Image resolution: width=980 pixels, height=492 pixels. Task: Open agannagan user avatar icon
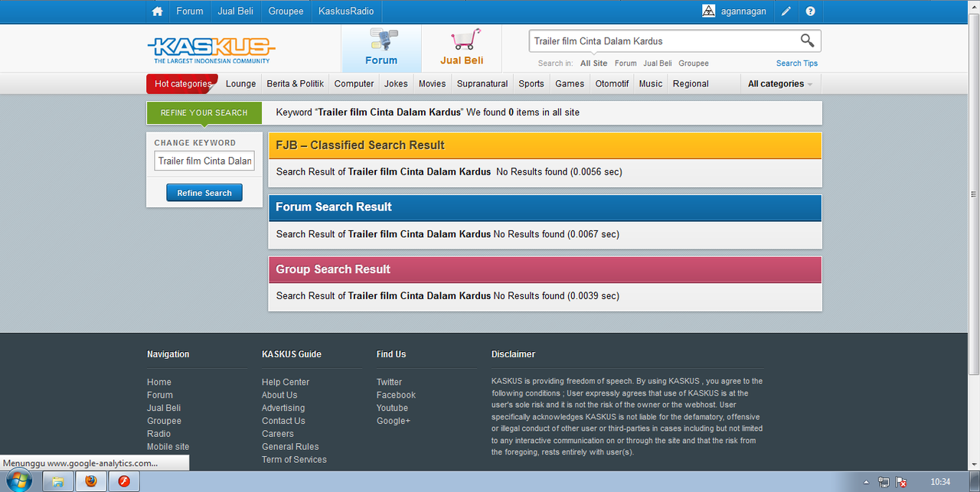[709, 11]
